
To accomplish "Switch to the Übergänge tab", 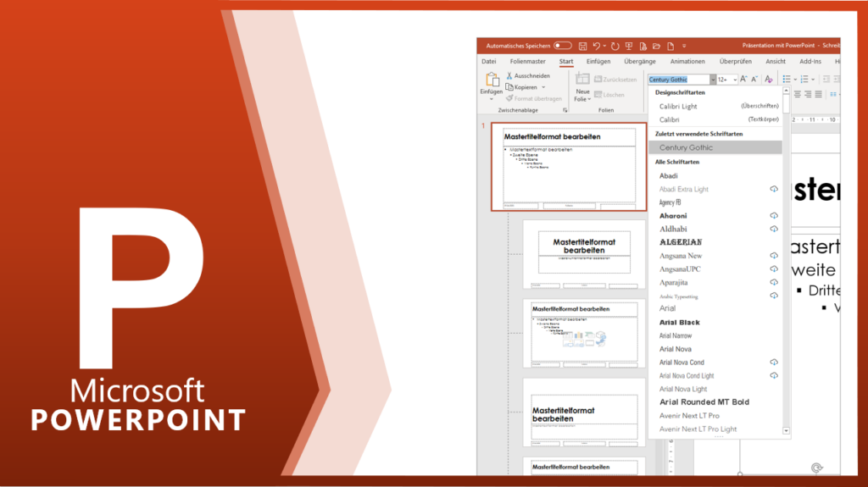I will point(640,61).
